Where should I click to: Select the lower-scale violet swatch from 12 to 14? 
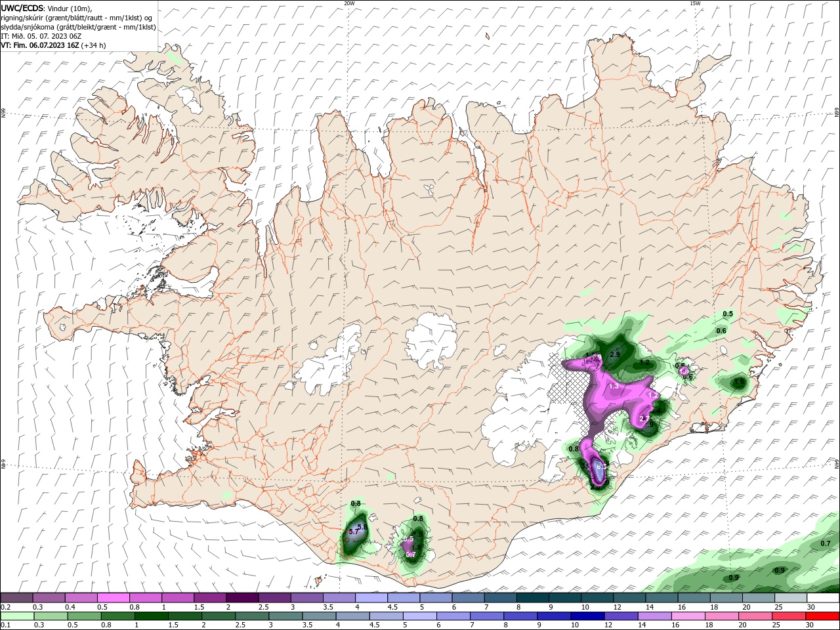(621, 616)
